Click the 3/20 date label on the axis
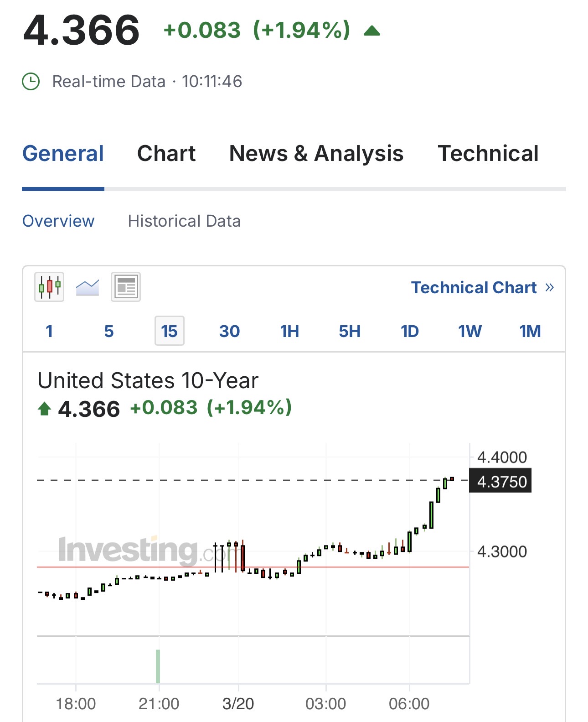The width and height of the screenshot is (588, 722). coord(238,704)
